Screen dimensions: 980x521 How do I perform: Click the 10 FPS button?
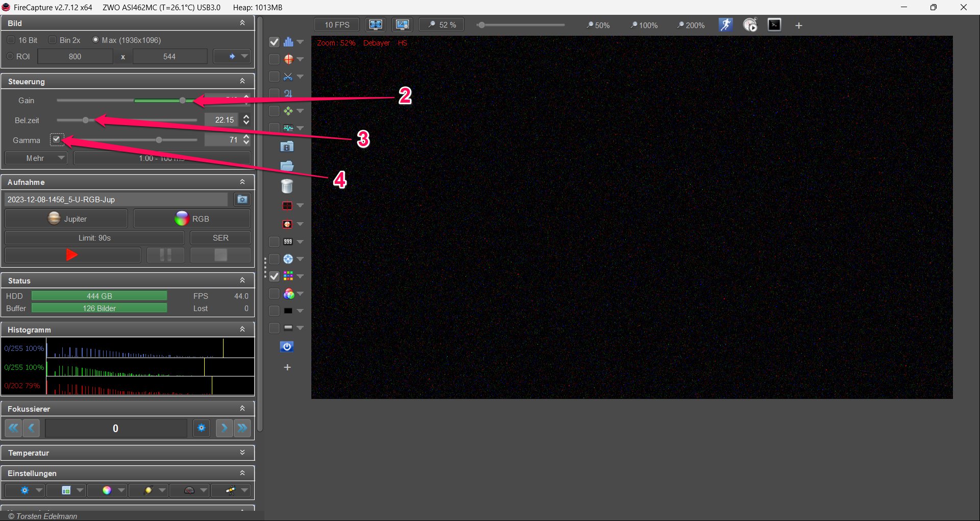click(x=337, y=25)
